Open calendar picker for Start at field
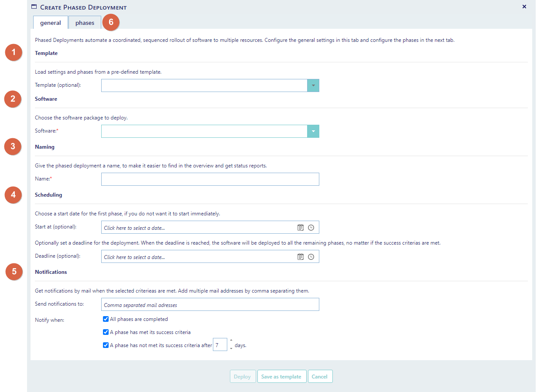Viewport: 537px width, 392px height. (x=300, y=228)
